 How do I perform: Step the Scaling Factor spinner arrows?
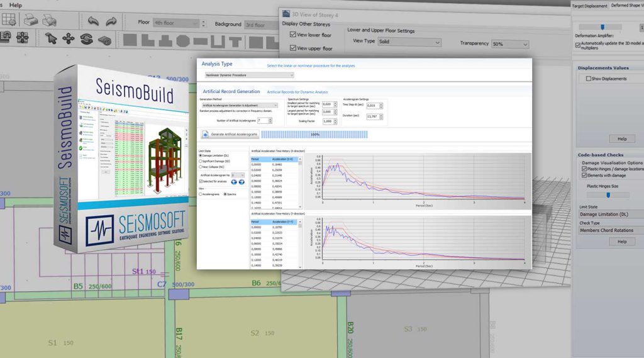coord(335,121)
